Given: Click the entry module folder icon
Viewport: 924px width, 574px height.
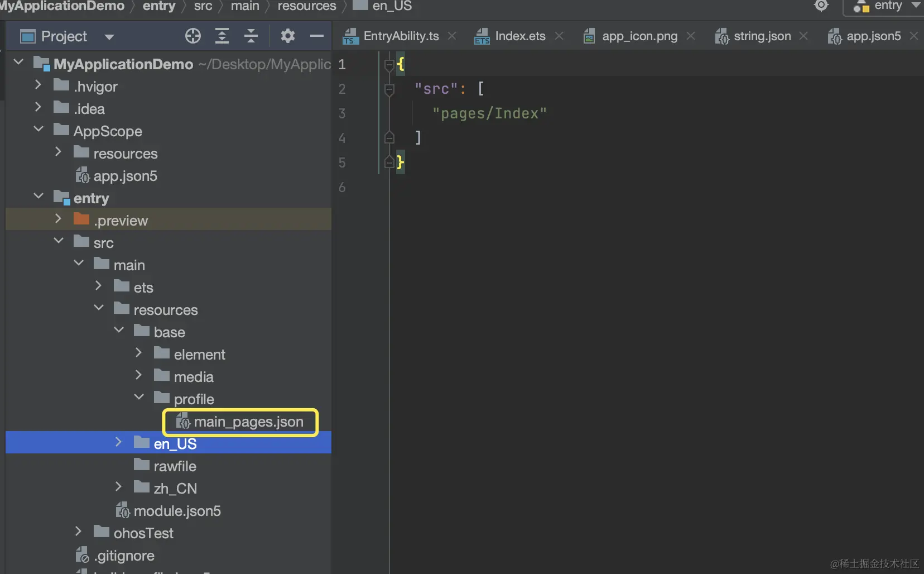Looking at the screenshot, I should [61, 197].
